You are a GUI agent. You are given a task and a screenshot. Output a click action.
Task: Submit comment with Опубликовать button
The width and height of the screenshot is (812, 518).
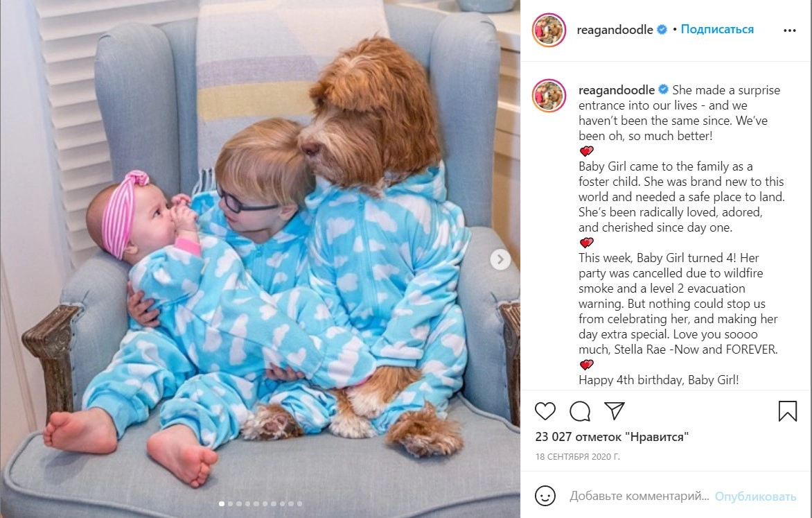(755, 497)
